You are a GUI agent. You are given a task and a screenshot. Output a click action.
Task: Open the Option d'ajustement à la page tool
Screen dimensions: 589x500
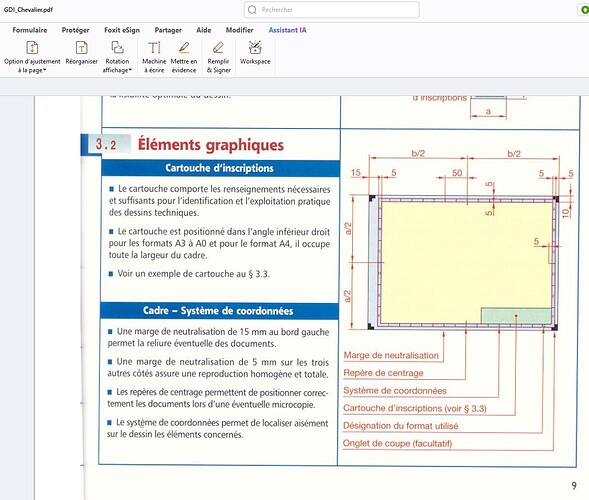tap(32, 56)
